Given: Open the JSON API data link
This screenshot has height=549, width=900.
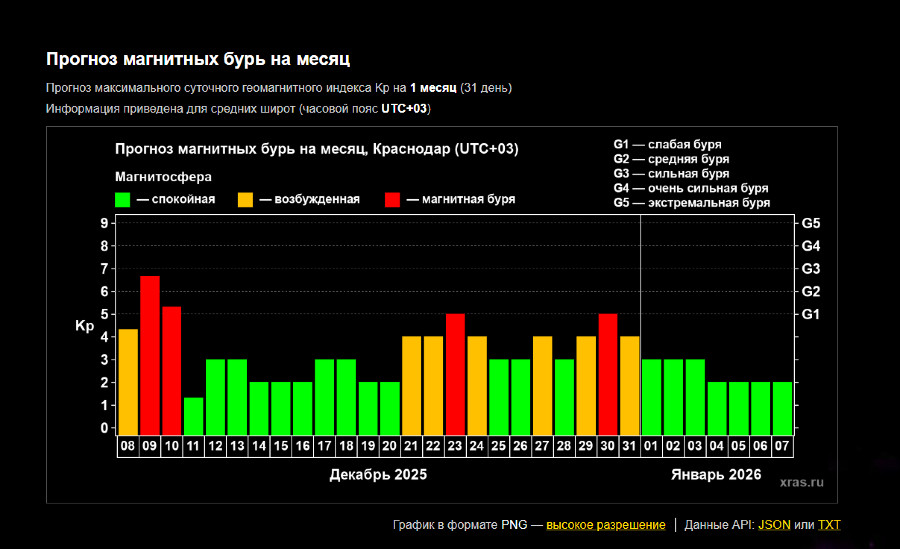Looking at the screenshot, I should (x=774, y=525).
